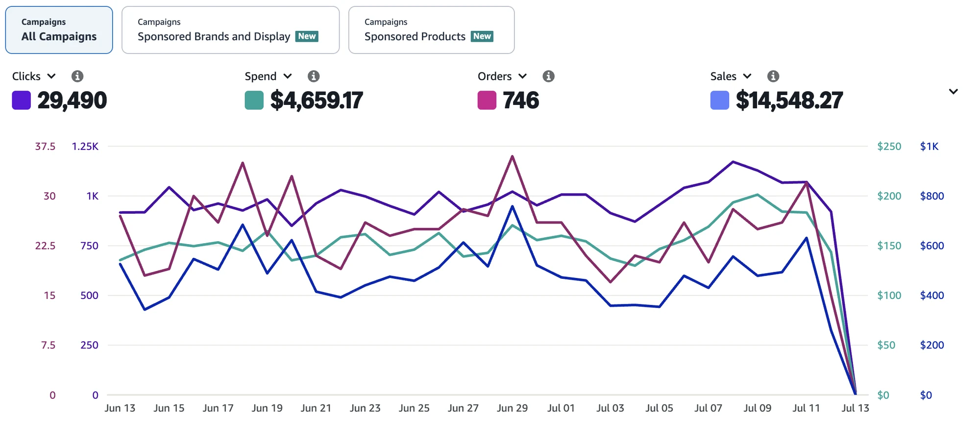Click the Jun 13 axis label
This screenshot has height=424, width=980.
click(x=120, y=408)
